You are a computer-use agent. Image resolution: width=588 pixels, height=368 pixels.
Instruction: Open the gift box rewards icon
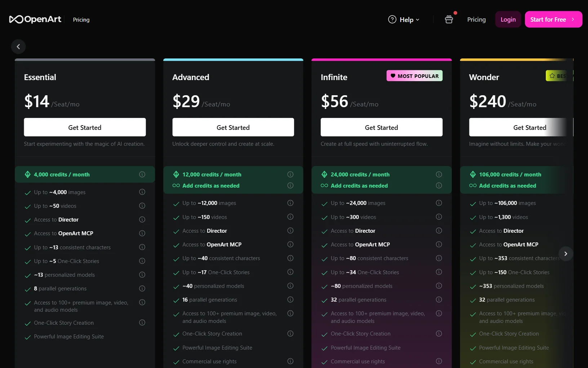[449, 19]
